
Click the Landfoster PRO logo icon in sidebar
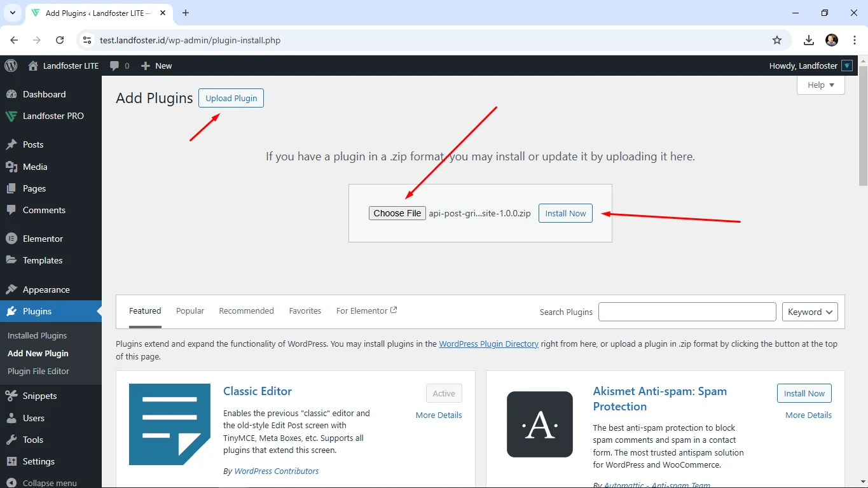tap(11, 116)
